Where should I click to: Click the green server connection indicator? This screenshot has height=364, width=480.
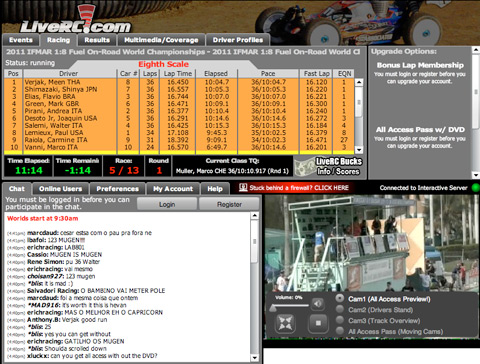(475, 188)
